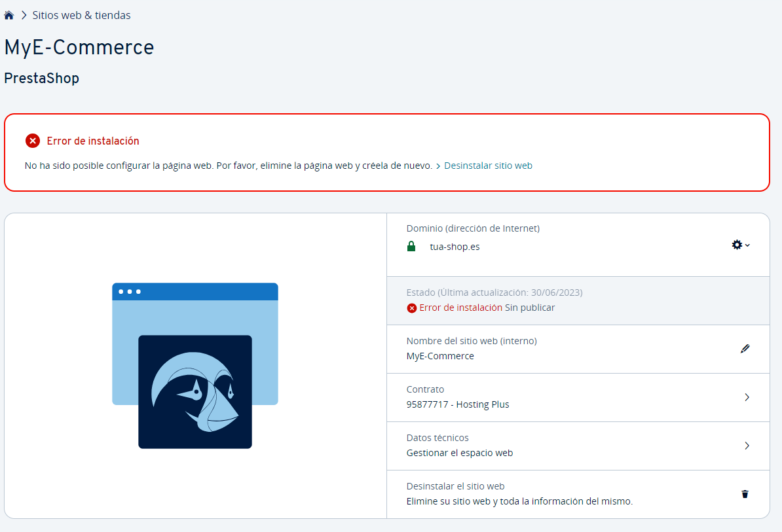Viewport: 782px width, 532px height.
Task: Open Sitios web & tiendas breadcrumb
Action: tap(81, 16)
